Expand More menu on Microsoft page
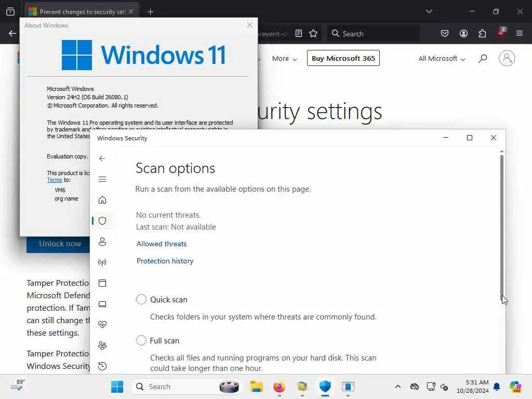Viewport: 532px width, 399px height. 284,58
